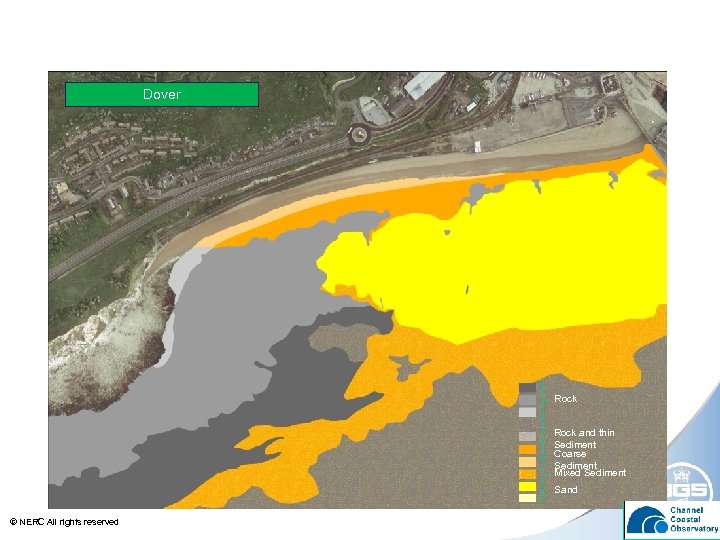Click the green Dover title banner
This screenshot has width=720, height=540.
click(x=162, y=95)
